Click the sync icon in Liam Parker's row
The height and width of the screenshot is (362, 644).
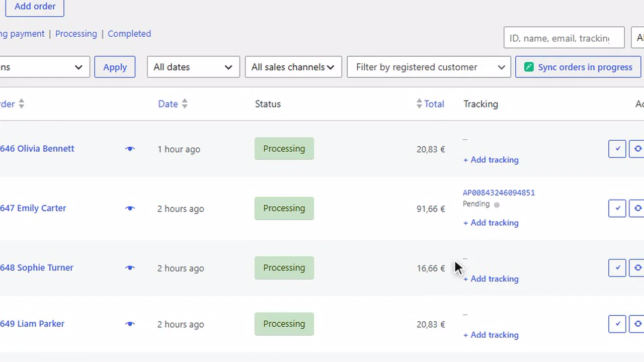click(x=637, y=324)
